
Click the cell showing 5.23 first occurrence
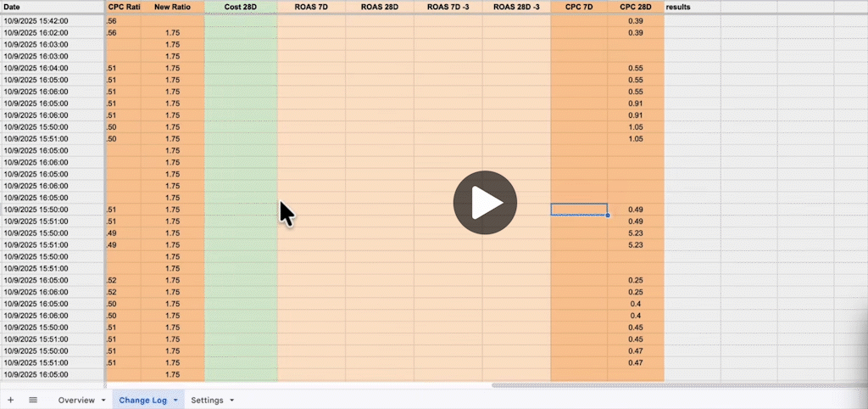[x=635, y=233]
